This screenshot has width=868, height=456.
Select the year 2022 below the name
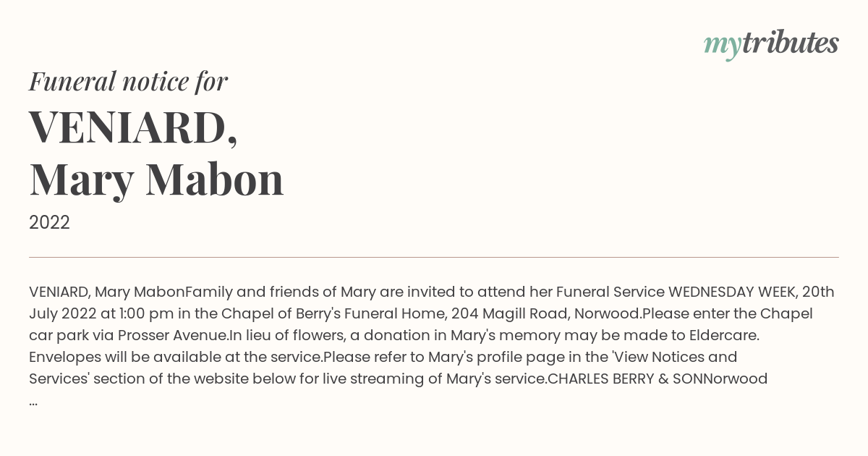point(49,223)
